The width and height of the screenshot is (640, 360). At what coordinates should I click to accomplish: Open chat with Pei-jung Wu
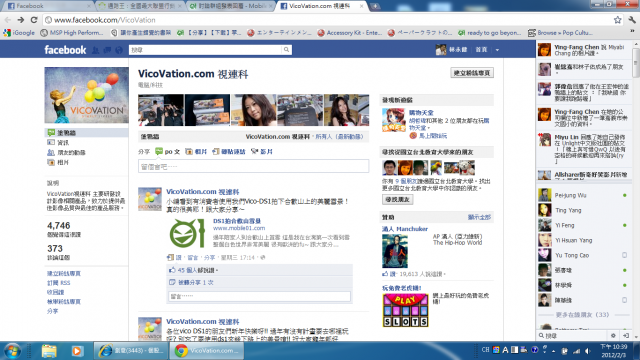pyautogui.click(x=584, y=196)
